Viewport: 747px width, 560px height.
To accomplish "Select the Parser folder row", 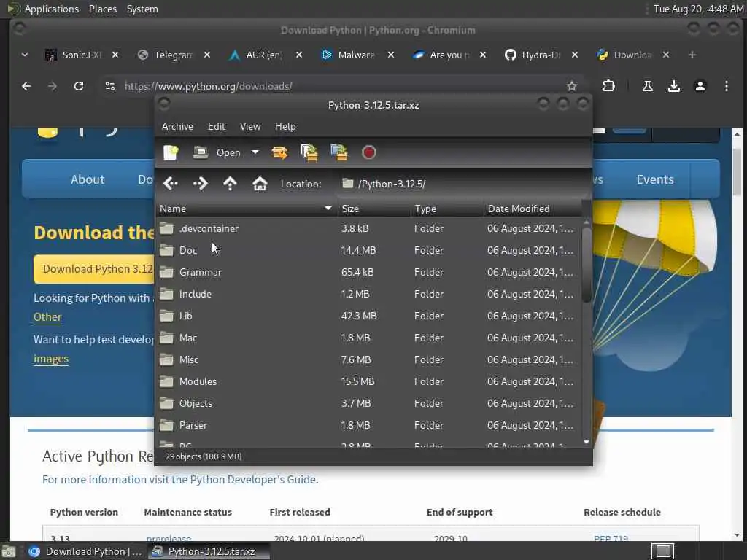I will [368, 426].
